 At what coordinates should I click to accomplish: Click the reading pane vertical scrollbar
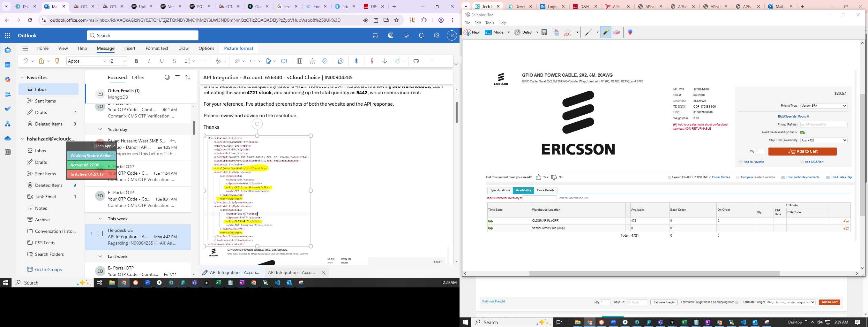(456, 112)
